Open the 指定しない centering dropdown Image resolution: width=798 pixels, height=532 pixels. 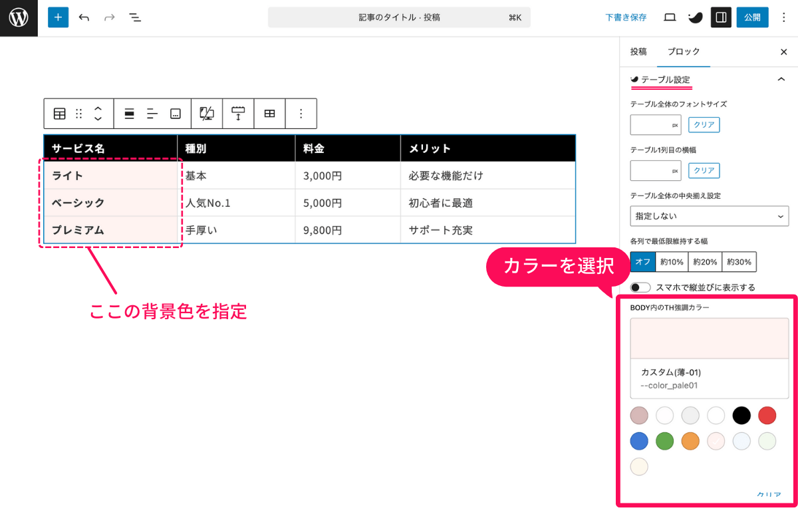[709, 216]
